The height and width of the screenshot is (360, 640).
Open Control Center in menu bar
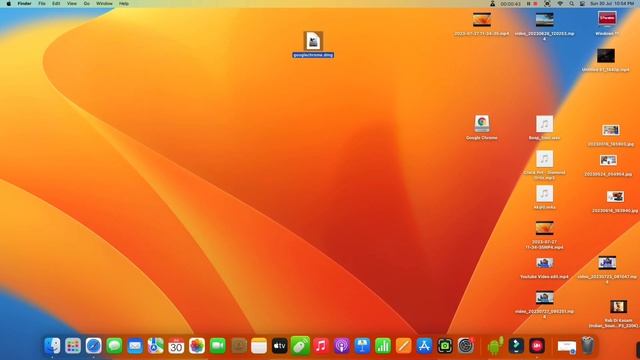pyautogui.click(x=582, y=4)
